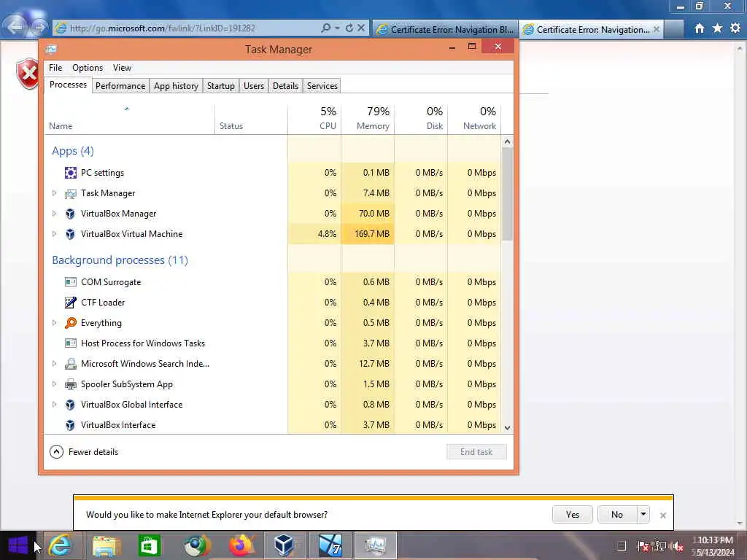The width and height of the screenshot is (747, 560).
Task: Open the Windows Start button
Action: coord(18,545)
